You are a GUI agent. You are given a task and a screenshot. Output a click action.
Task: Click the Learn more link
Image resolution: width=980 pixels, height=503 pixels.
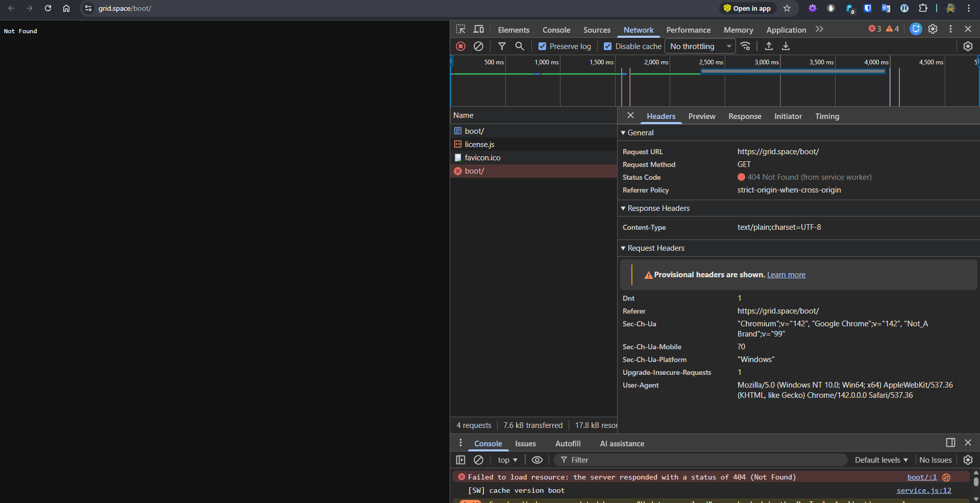tap(786, 275)
